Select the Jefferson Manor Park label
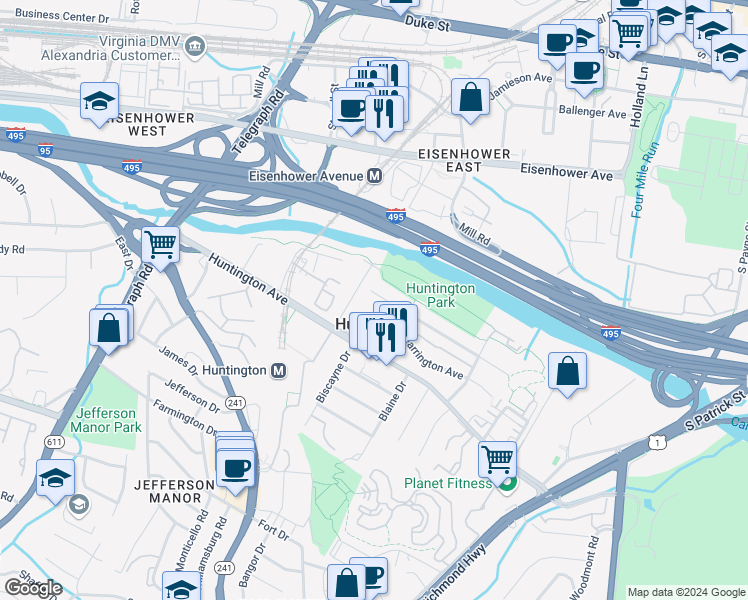This screenshot has height=600, width=748. tap(106, 420)
